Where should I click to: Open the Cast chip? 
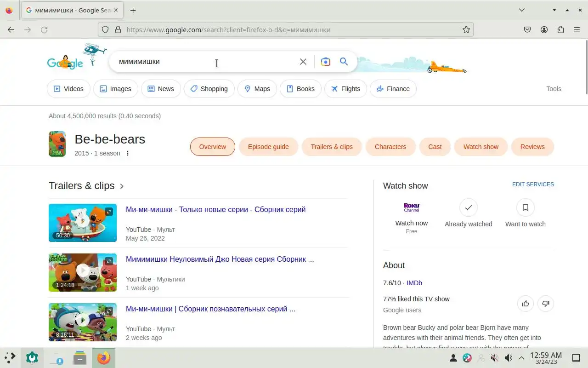[x=435, y=147]
